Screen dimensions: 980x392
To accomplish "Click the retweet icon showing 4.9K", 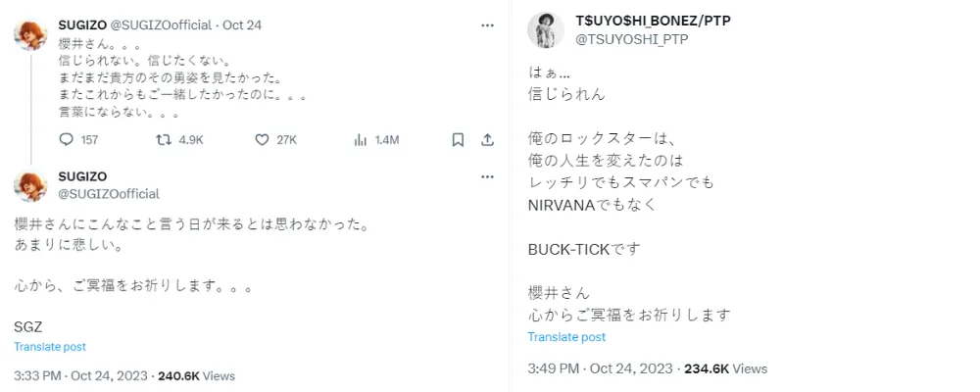I will pos(164,140).
